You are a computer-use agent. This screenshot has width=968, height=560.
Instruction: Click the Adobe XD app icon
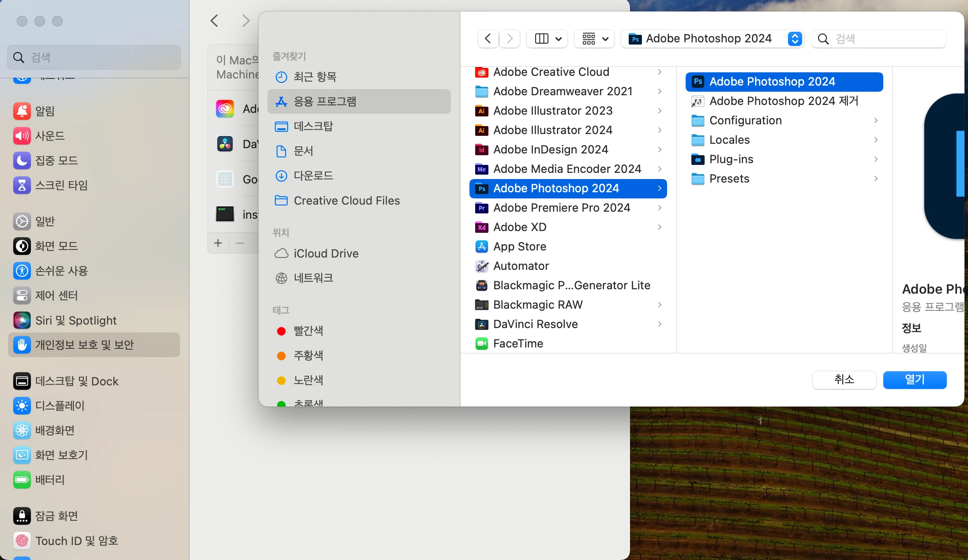point(481,227)
